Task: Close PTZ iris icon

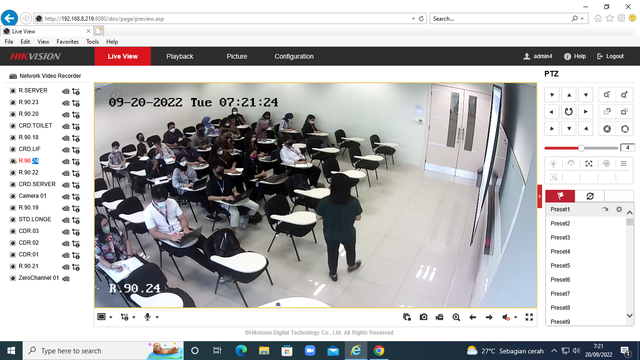Action: click(x=607, y=129)
